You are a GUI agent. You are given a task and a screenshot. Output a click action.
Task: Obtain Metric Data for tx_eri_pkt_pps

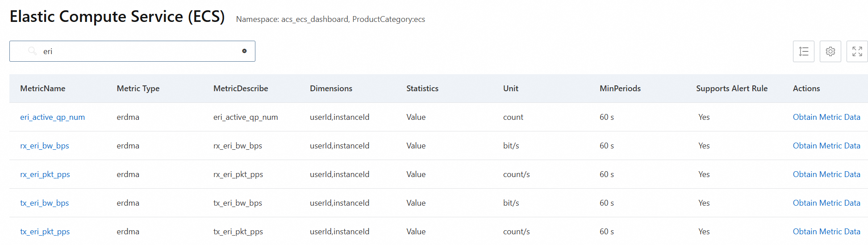(x=826, y=232)
